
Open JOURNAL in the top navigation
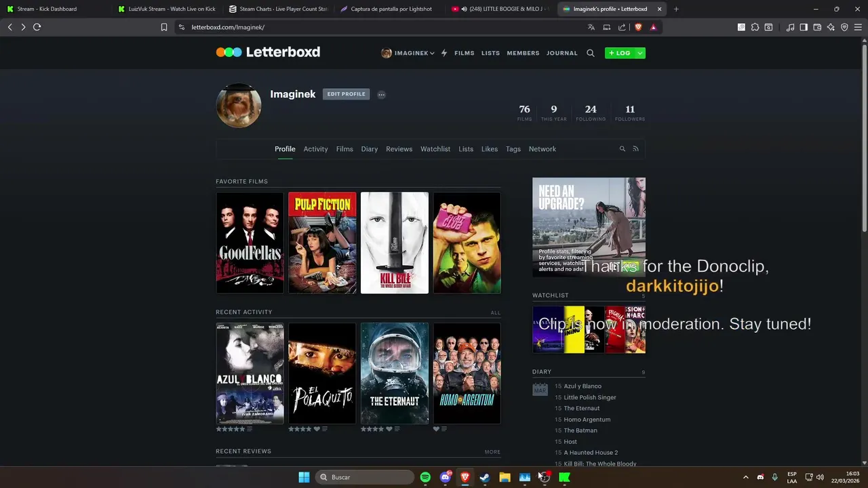[x=562, y=53]
